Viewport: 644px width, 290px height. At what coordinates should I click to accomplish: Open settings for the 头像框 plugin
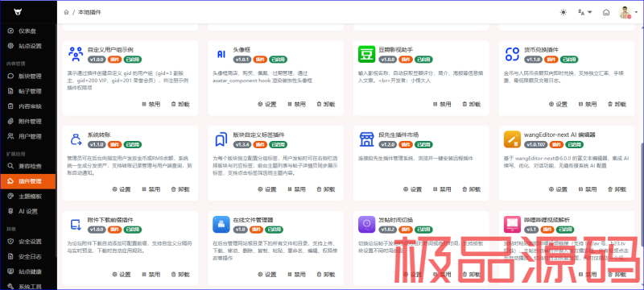pyautogui.click(x=267, y=105)
